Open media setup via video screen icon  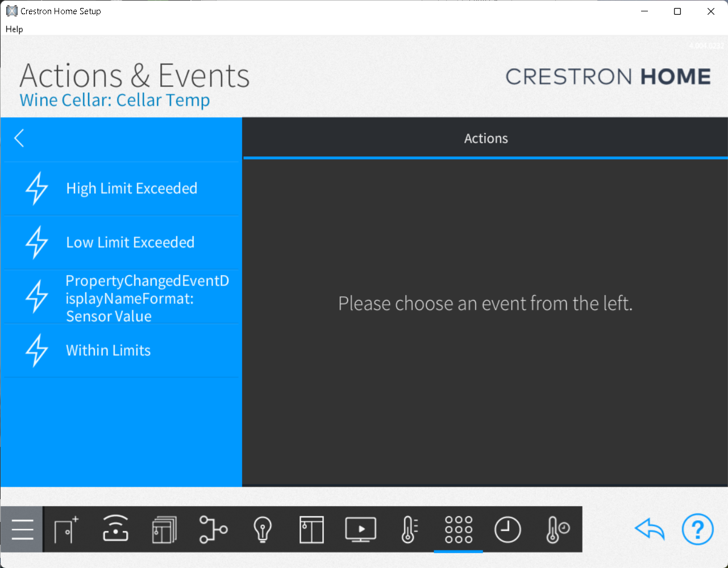pyautogui.click(x=360, y=529)
